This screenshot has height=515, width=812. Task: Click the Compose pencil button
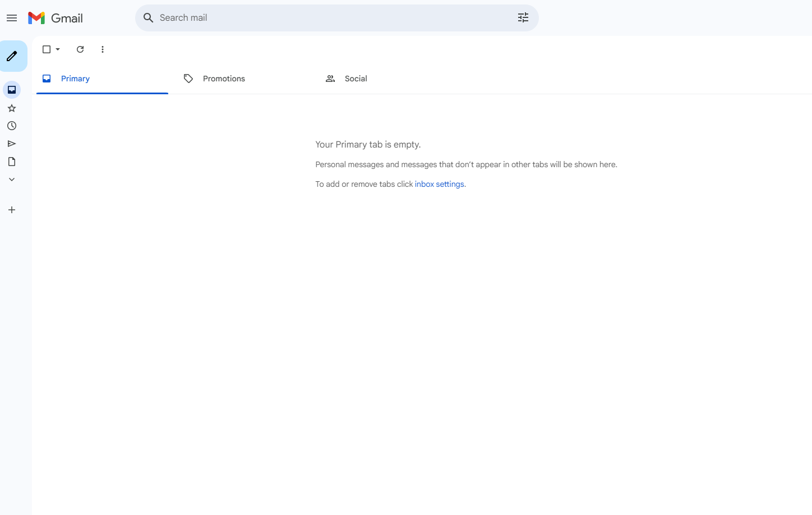12,56
